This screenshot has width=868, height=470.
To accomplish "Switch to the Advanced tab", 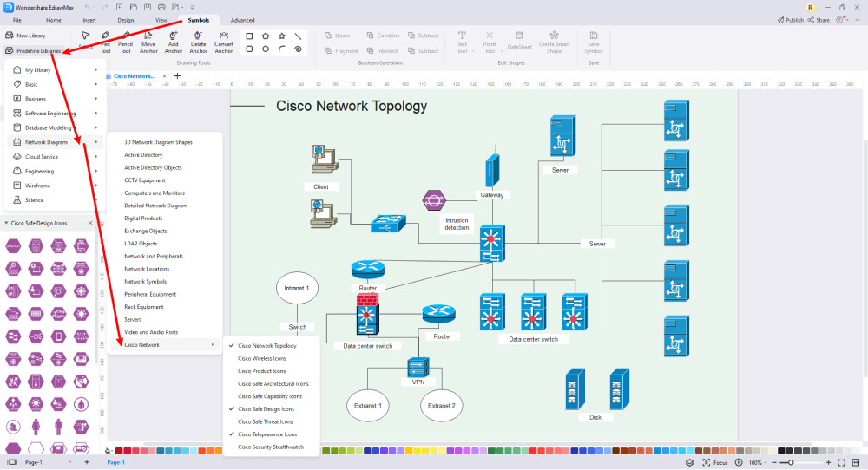I will (x=242, y=21).
